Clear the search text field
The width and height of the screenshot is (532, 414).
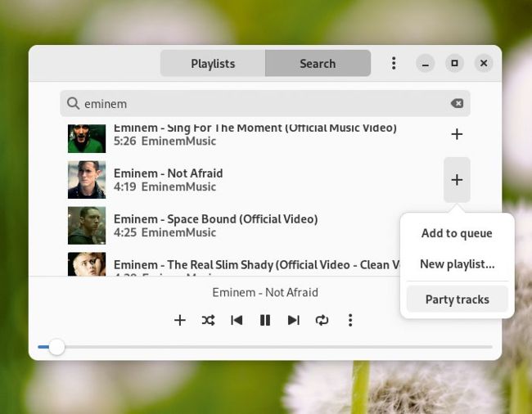point(457,103)
